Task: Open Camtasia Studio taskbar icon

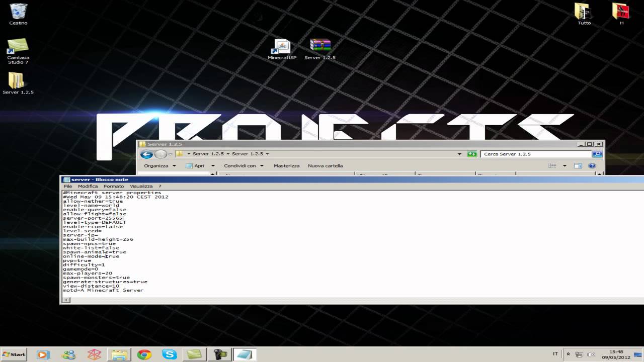Action: [195, 354]
